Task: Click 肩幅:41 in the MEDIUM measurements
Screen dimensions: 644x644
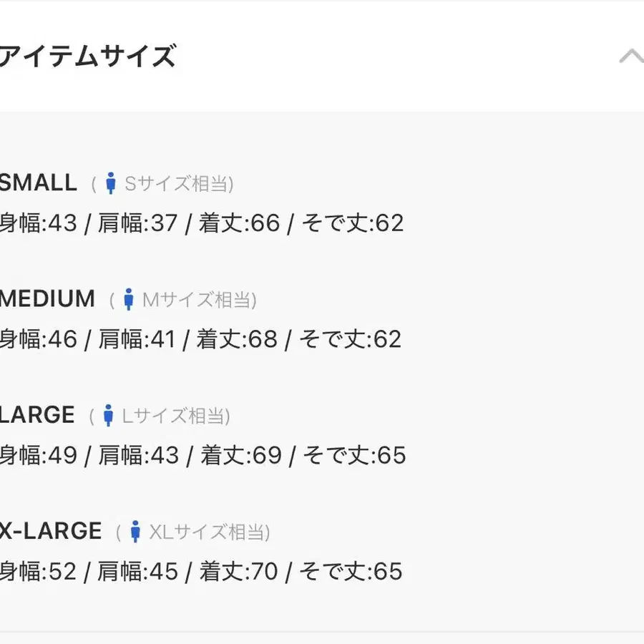Action: pos(136,339)
